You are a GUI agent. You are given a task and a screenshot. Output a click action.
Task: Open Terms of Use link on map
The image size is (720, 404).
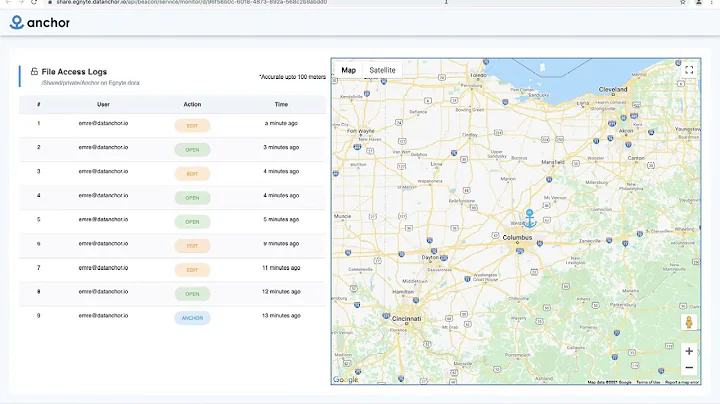pyautogui.click(x=648, y=382)
